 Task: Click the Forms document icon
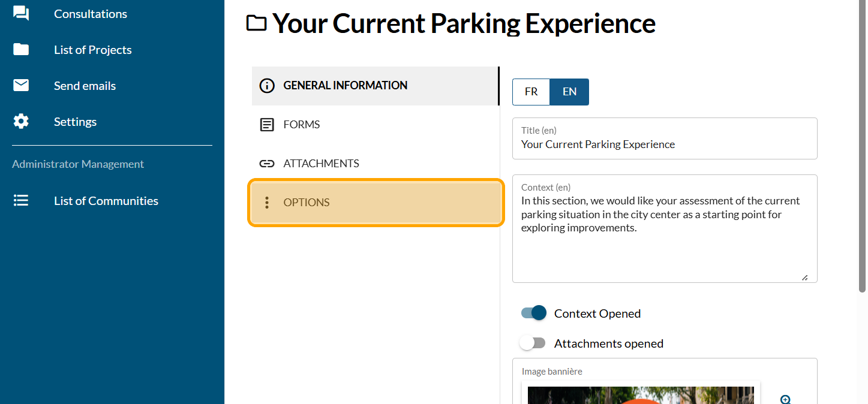(x=267, y=125)
